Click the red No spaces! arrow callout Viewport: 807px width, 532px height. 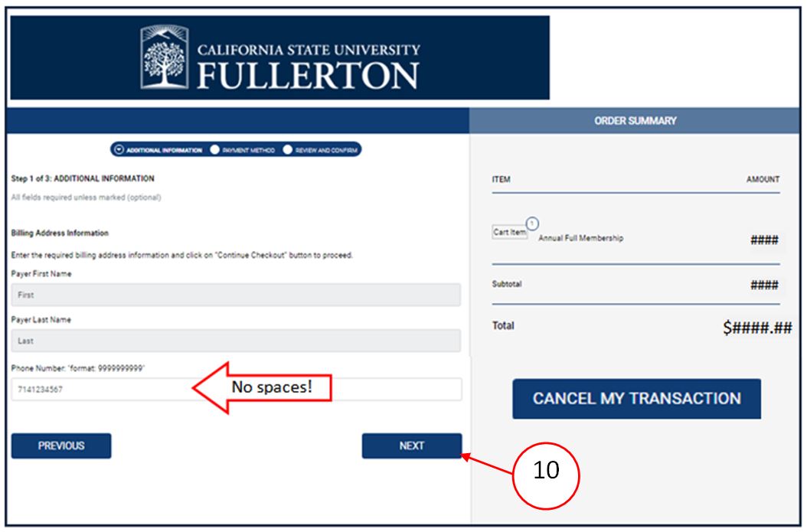pos(263,387)
